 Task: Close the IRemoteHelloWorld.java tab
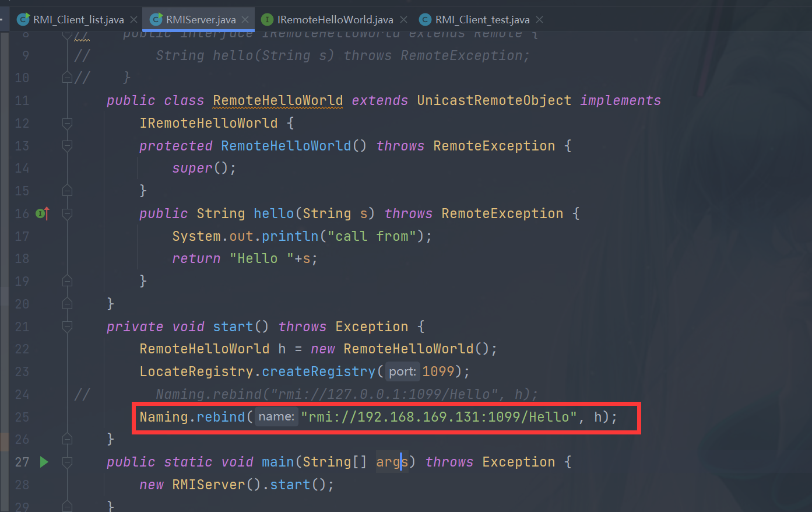pos(403,20)
